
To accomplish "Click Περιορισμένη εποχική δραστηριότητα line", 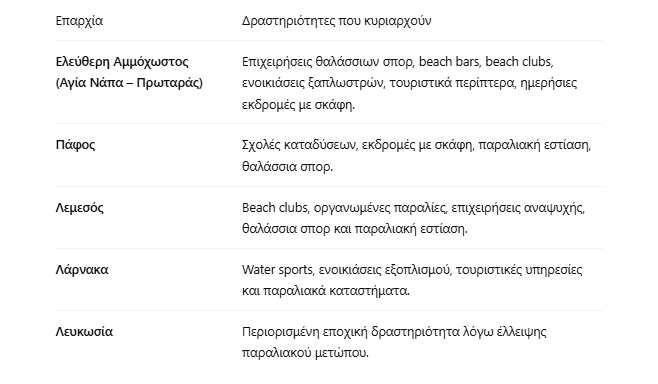I will (x=394, y=332).
